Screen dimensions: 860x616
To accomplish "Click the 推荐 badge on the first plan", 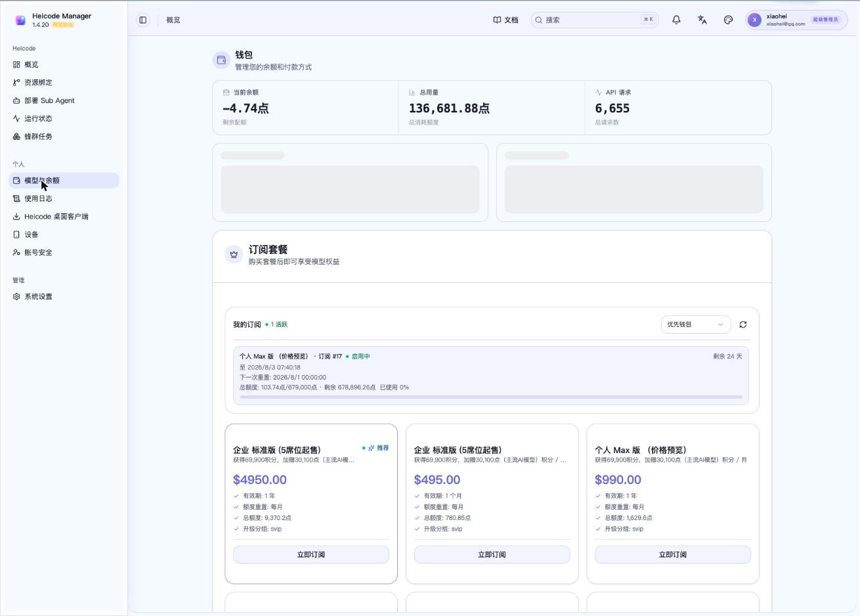I will pyautogui.click(x=376, y=448).
